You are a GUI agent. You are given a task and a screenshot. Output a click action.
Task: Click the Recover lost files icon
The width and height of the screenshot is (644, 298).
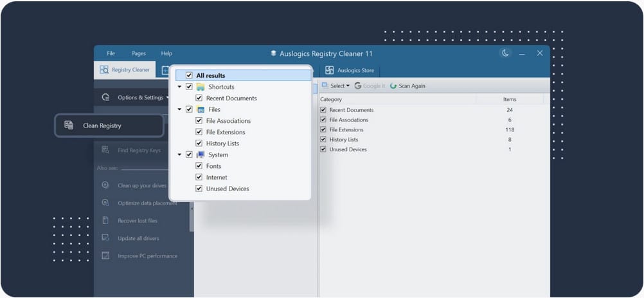coord(105,220)
